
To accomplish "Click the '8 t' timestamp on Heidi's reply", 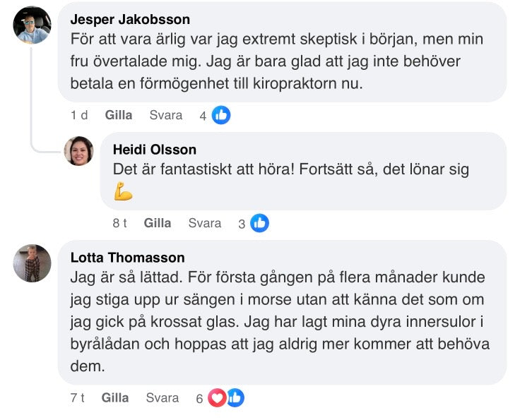I will [119, 223].
